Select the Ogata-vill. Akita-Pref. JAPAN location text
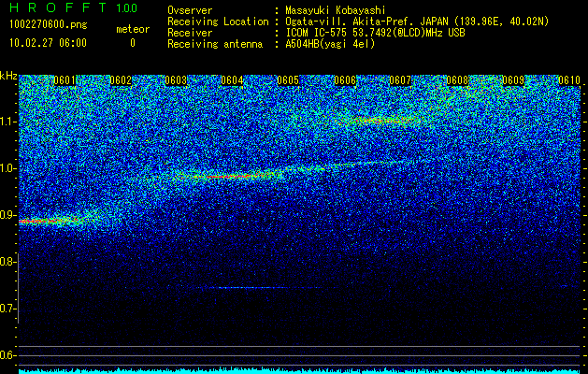 pos(417,22)
